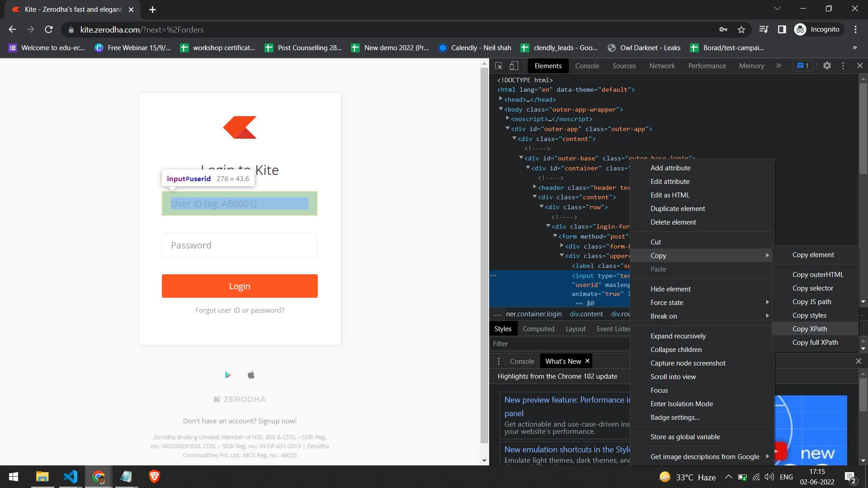868x488 pixels.
Task: Click the Google Play store icon
Action: 228,375
